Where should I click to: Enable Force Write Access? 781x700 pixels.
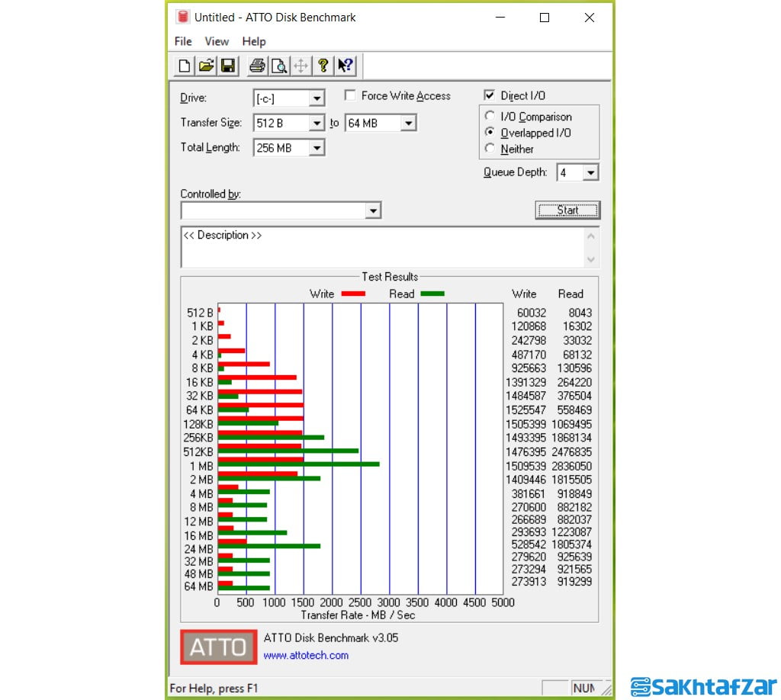pyautogui.click(x=349, y=95)
